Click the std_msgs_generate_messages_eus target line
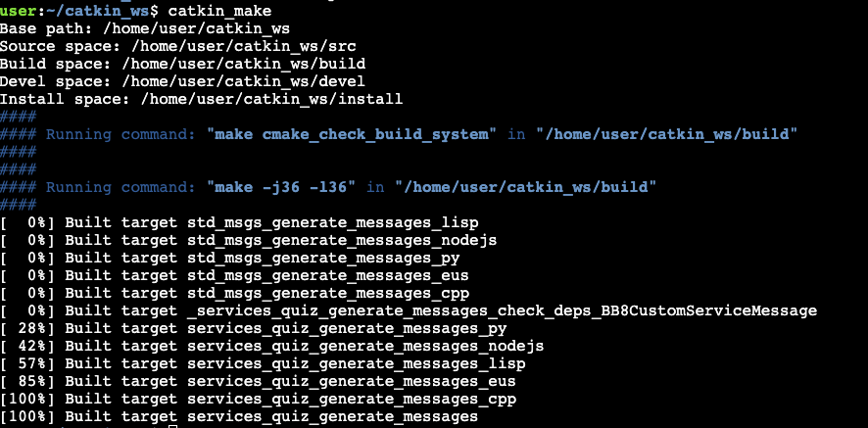The height and width of the screenshot is (428, 868). point(235,276)
